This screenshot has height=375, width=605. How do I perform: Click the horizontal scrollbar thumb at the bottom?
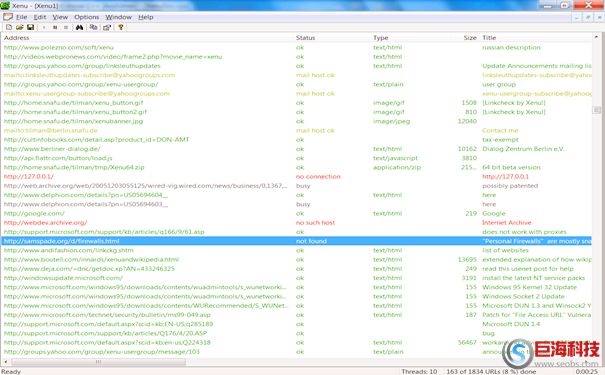point(98,362)
